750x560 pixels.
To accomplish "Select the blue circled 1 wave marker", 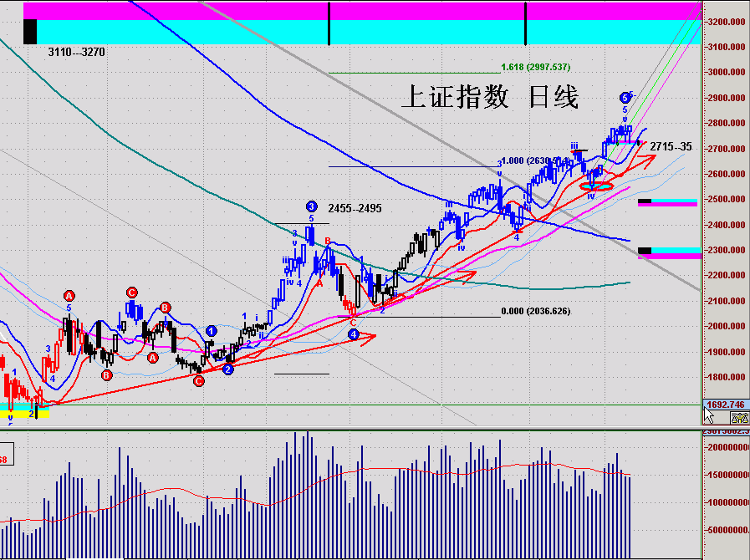I will 212,331.
